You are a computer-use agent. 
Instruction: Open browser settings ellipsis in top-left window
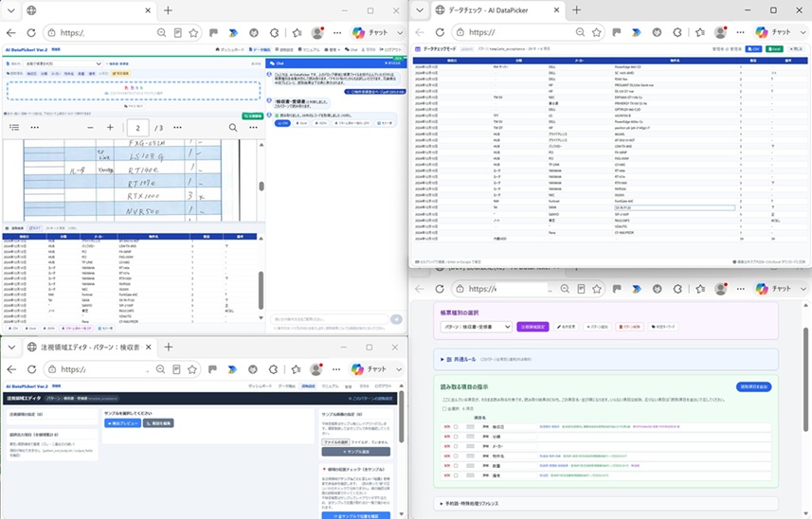pos(337,32)
